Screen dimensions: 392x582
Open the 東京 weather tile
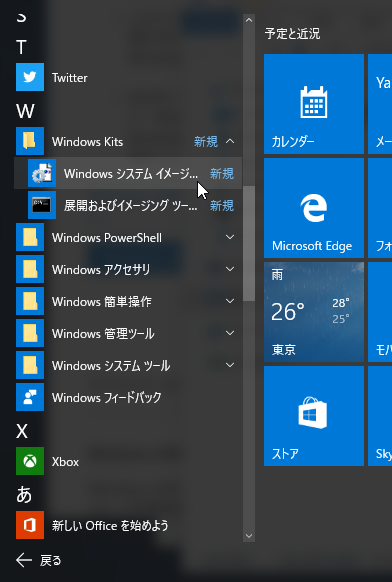(x=314, y=312)
